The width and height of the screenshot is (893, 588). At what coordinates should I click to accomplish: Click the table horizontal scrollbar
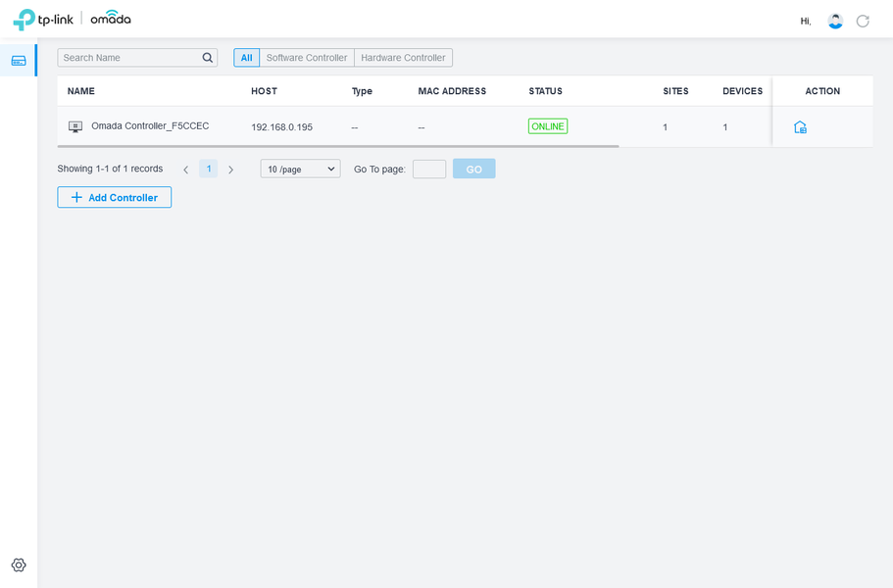[338, 146]
